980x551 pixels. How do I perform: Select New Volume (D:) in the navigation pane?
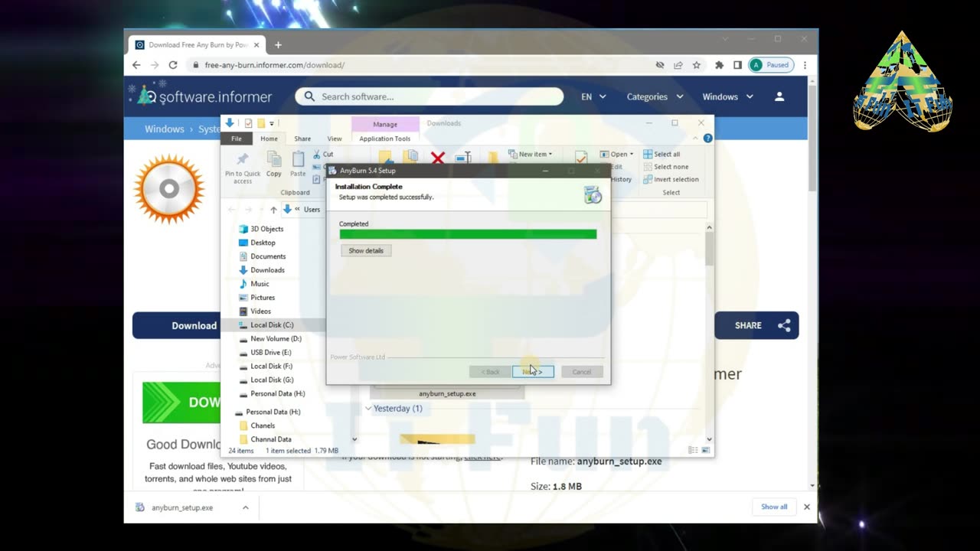(x=269, y=339)
